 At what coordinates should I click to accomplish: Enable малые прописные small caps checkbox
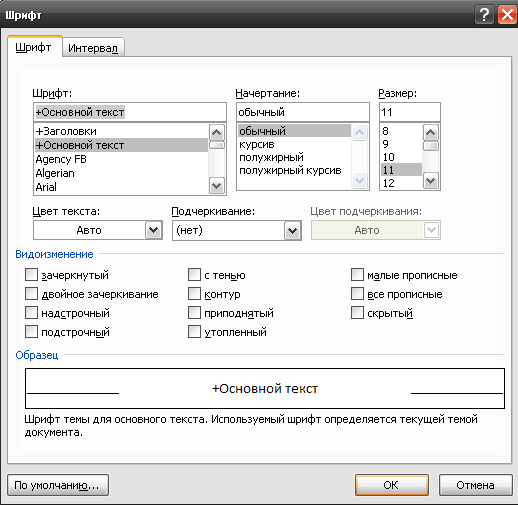pos(357,275)
